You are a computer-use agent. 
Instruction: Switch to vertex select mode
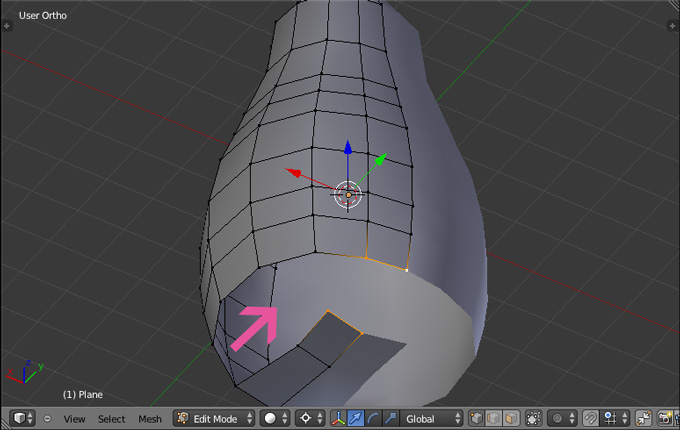tap(477, 418)
